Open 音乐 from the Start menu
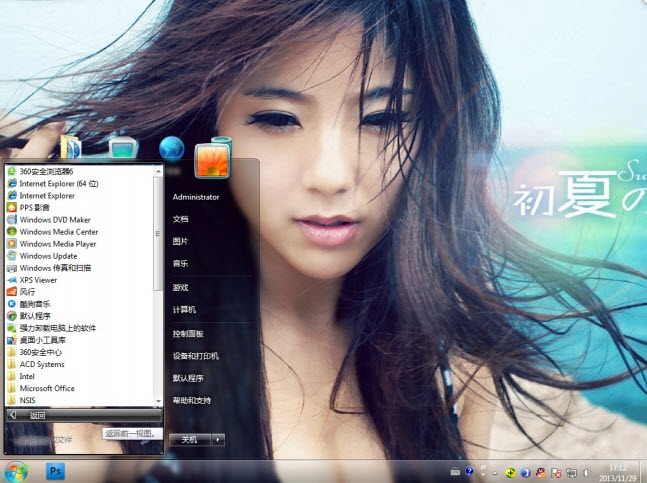The height and width of the screenshot is (483, 647). (180, 264)
